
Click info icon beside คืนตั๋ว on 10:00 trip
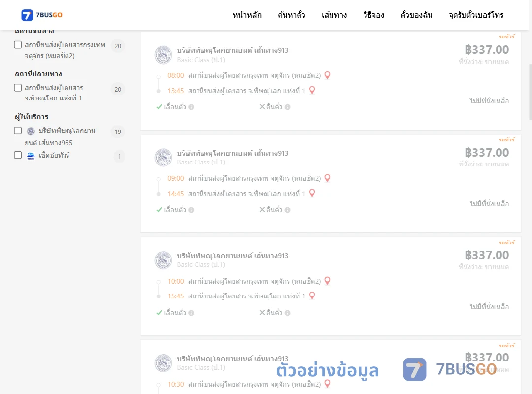coord(287,313)
